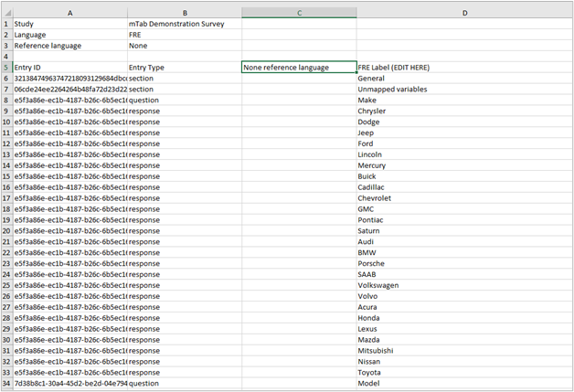Click cell containing 'Study'
Image resolution: width=574 pixels, height=392 pixels.
[69, 24]
